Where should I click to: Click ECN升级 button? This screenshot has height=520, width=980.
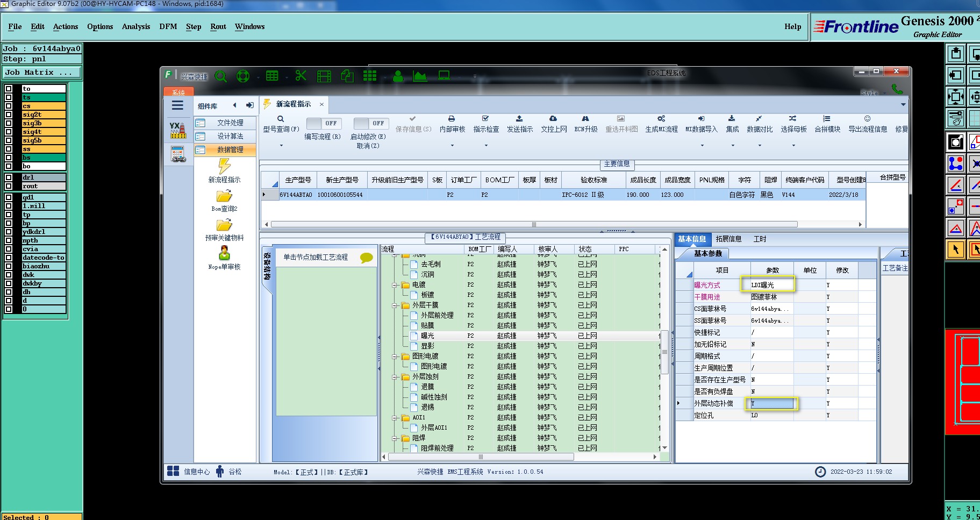pyautogui.click(x=585, y=124)
